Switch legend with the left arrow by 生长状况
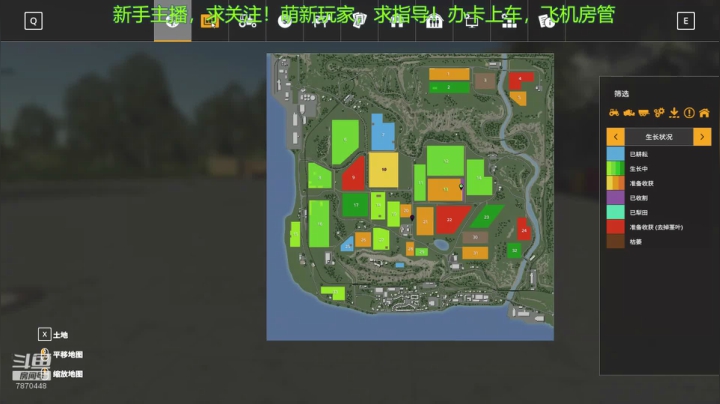The height and width of the screenshot is (404, 720). click(616, 137)
